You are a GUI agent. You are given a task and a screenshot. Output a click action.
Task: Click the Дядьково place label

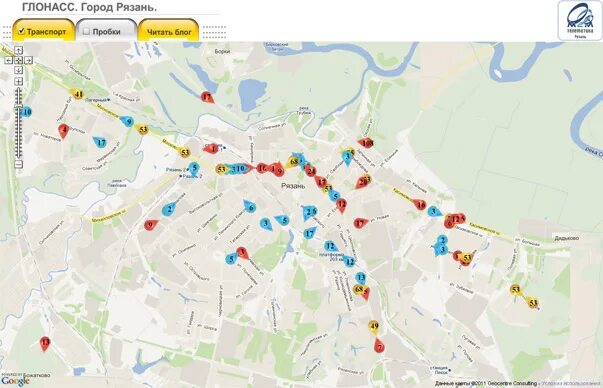566,238
